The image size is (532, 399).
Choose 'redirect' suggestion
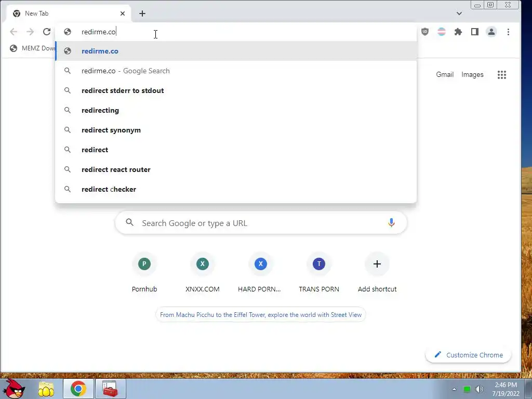point(236,150)
